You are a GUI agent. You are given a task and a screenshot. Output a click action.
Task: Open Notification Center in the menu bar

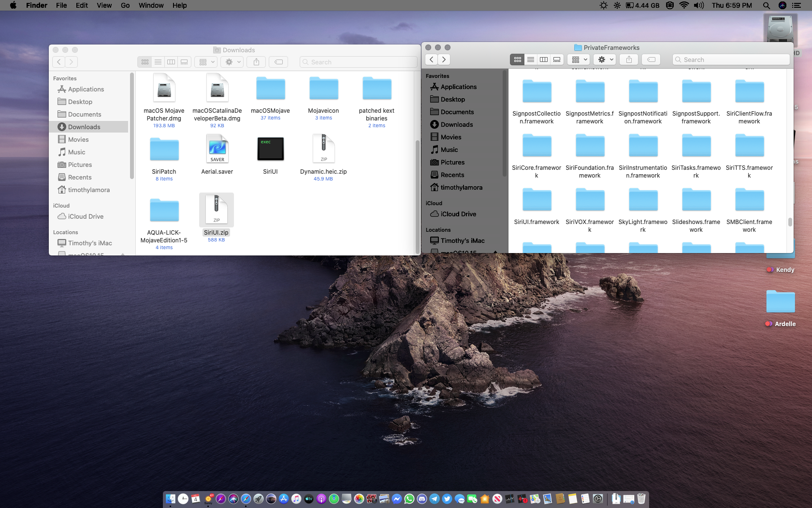point(797,5)
